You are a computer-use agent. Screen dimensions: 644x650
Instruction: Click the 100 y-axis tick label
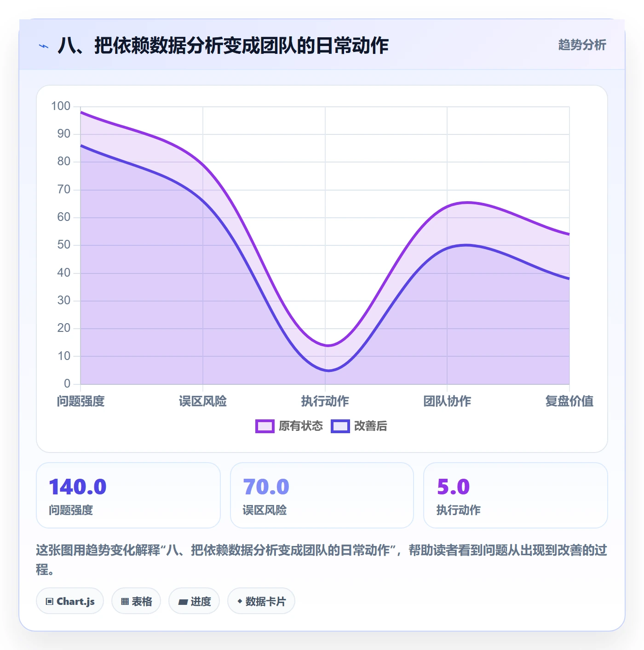coord(61,106)
